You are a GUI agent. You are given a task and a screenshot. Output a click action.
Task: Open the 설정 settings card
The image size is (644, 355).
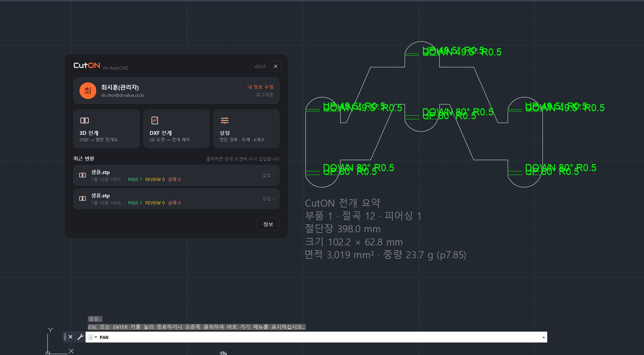pos(246,128)
